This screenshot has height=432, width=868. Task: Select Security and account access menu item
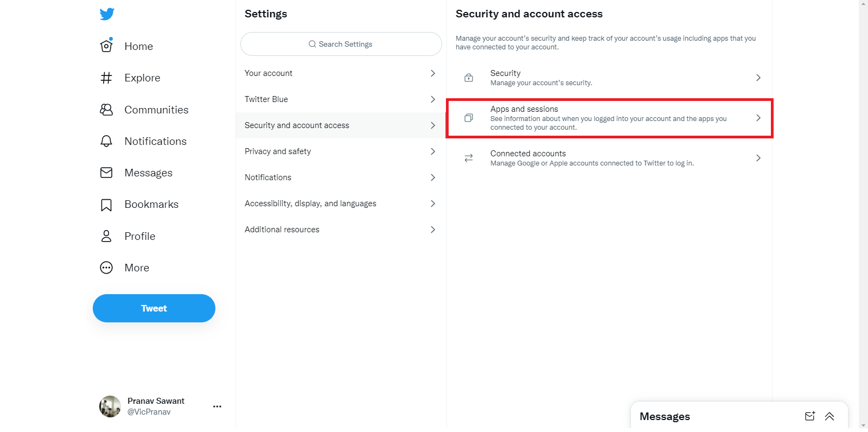tap(341, 125)
